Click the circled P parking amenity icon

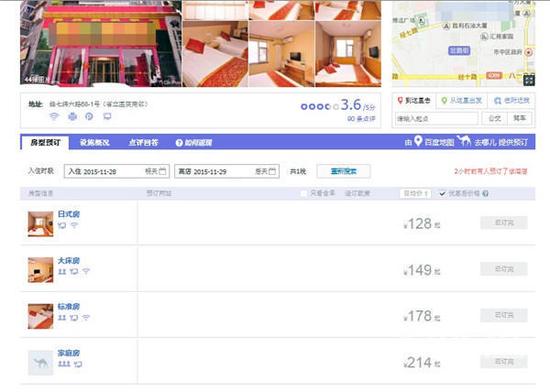click(89, 116)
